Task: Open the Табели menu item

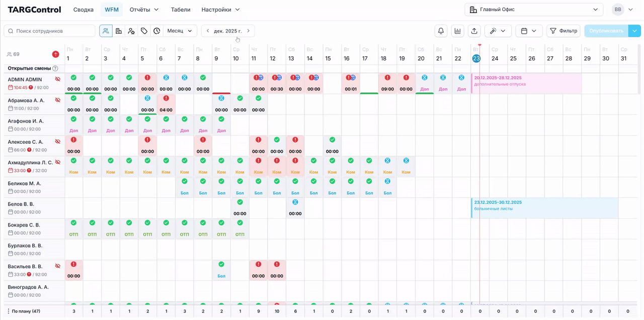Action: pyautogui.click(x=181, y=10)
